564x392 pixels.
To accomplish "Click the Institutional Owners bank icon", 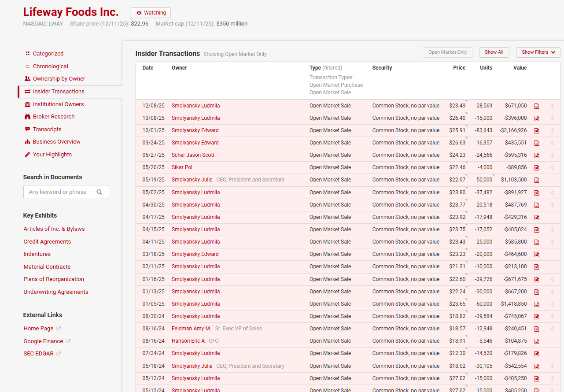I will point(27,104).
